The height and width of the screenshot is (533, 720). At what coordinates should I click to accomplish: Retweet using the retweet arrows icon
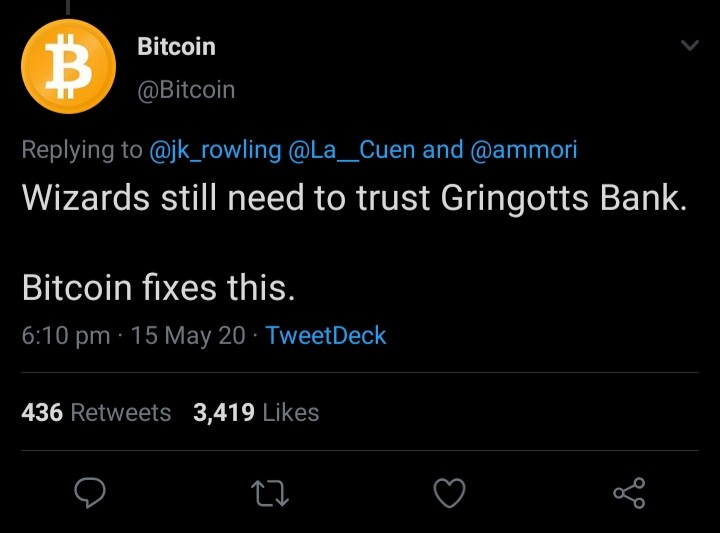(x=272, y=492)
